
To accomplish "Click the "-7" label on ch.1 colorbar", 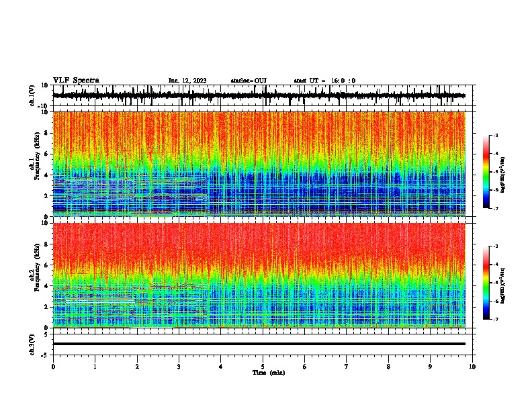I will pyautogui.click(x=495, y=208).
